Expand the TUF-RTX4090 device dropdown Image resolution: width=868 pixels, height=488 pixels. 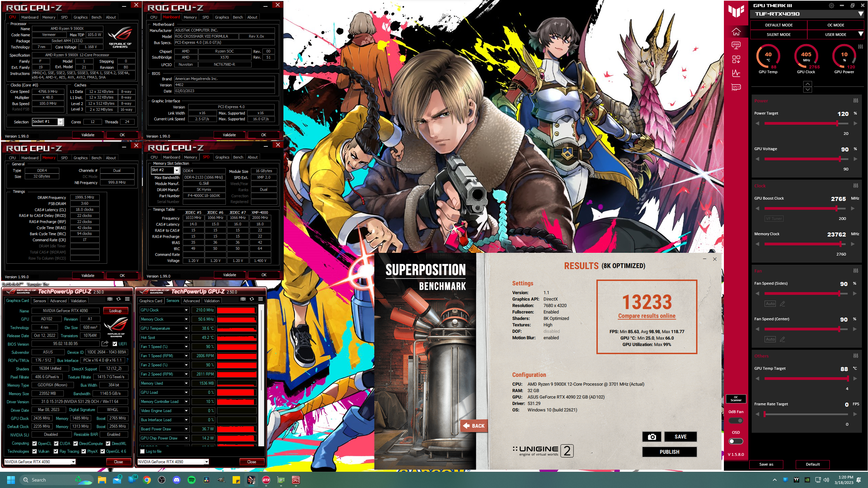(861, 14)
